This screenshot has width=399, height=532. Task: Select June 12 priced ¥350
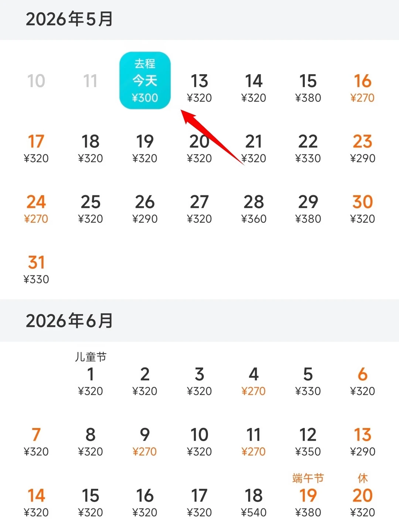[308, 442]
